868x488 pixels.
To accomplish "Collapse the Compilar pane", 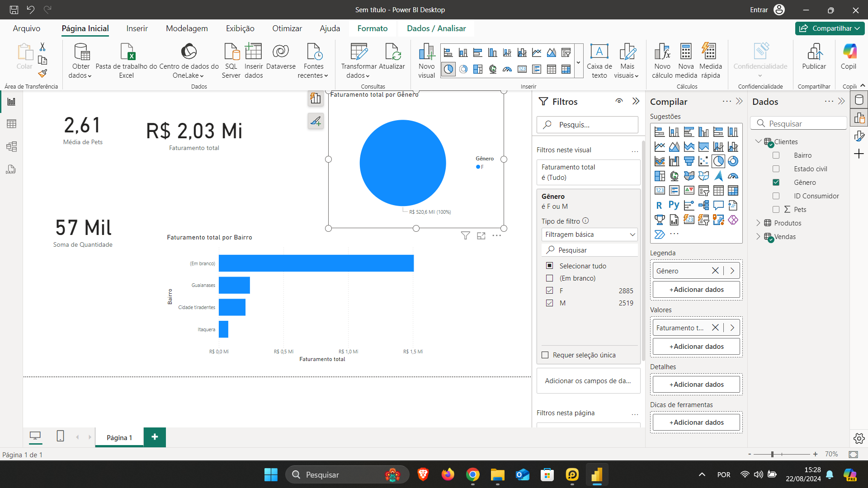I will [739, 101].
